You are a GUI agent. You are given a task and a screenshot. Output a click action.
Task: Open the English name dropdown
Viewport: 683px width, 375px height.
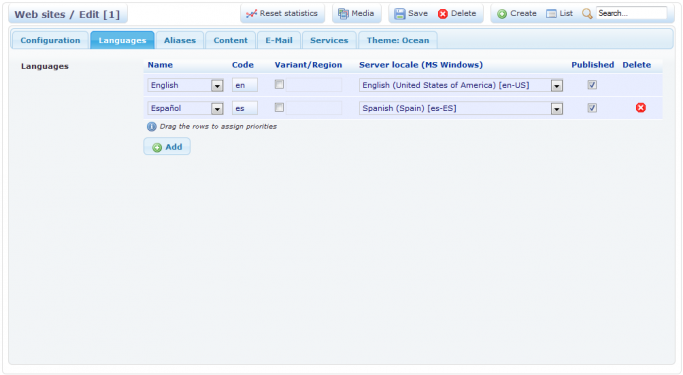(217, 85)
